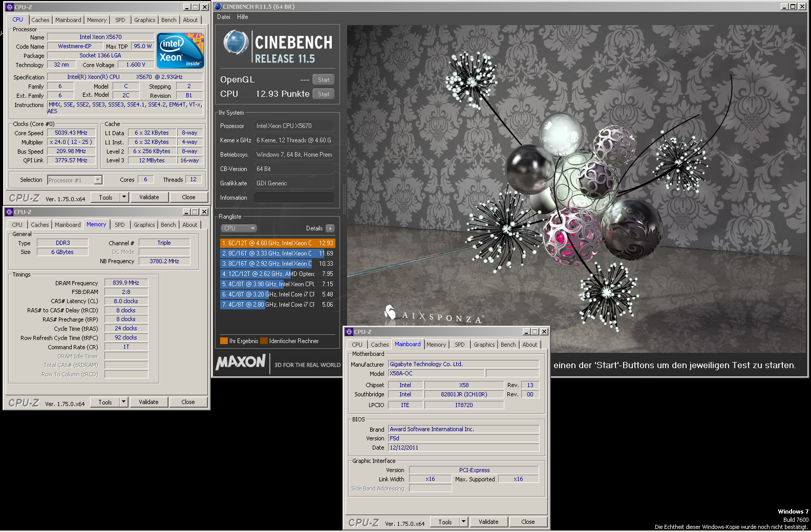Screen dimensions: 811x532
Task: Click Tools button in Memory CPU-Z window
Action: pos(105,402)
